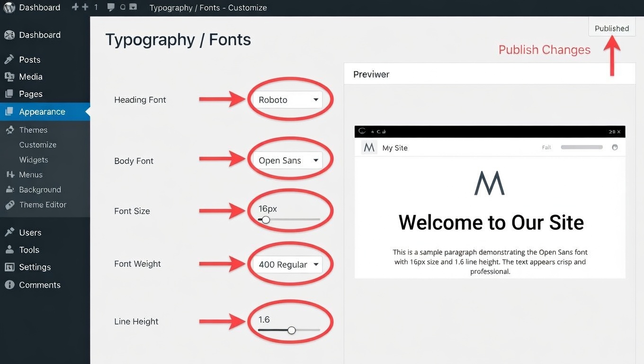Image resolution: width=644 pixels, height=364 pixels.
Task: Open Media in the sidebar menu
Action: coord(31,77)
